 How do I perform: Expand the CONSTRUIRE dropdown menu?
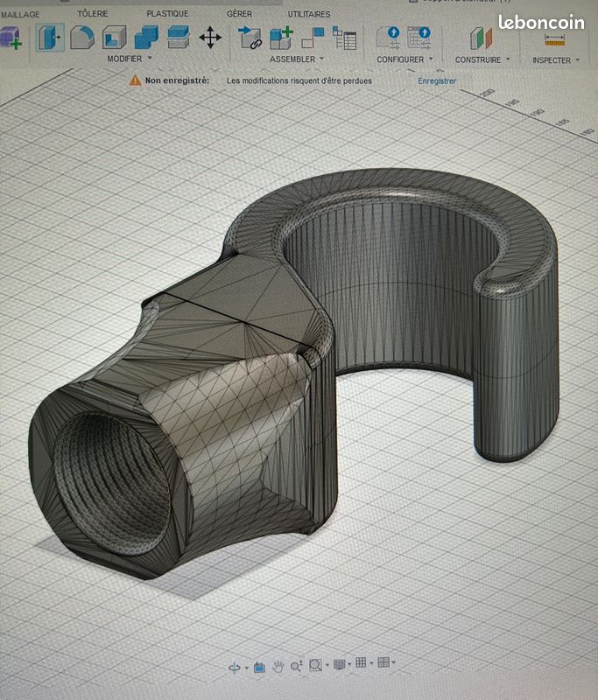(x=482, y=59)
